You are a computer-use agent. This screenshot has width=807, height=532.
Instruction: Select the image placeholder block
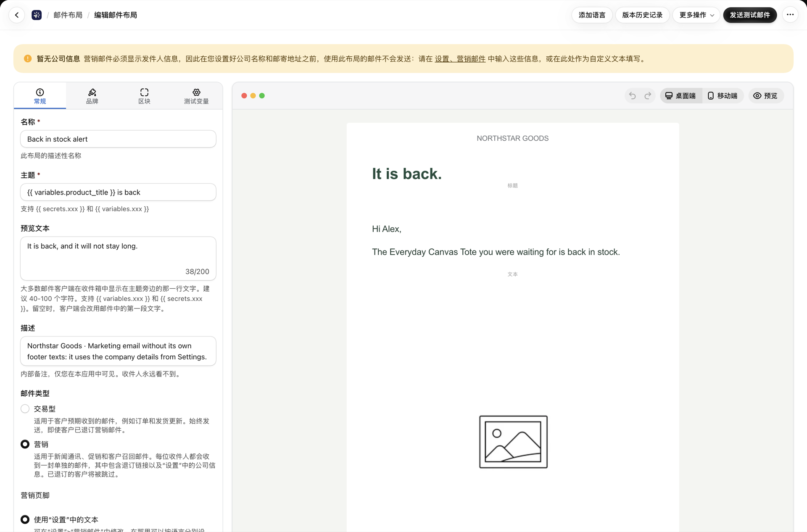click(513, 442)
